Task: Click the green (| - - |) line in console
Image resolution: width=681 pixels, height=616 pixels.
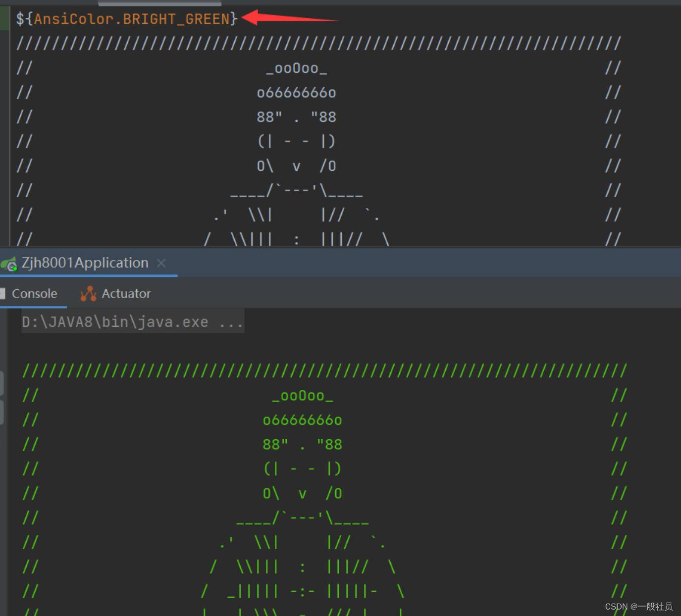Action: 302,468
